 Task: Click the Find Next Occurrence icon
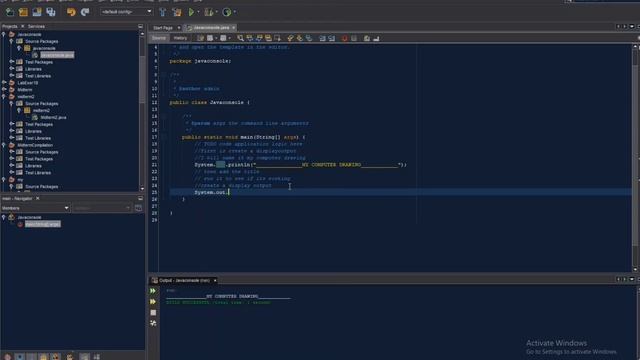pyautogui.click(x=259, y=38)
